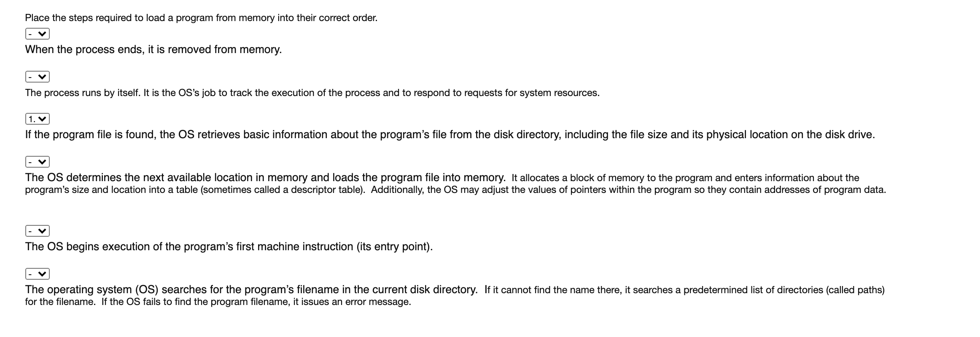Open the dropdown above 'The process runs by itself' step

coord(37,77)
